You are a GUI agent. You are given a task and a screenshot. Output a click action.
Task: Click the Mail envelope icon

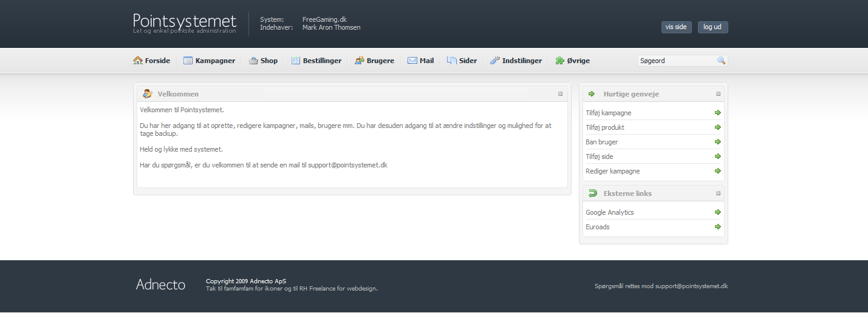point(412,61)
